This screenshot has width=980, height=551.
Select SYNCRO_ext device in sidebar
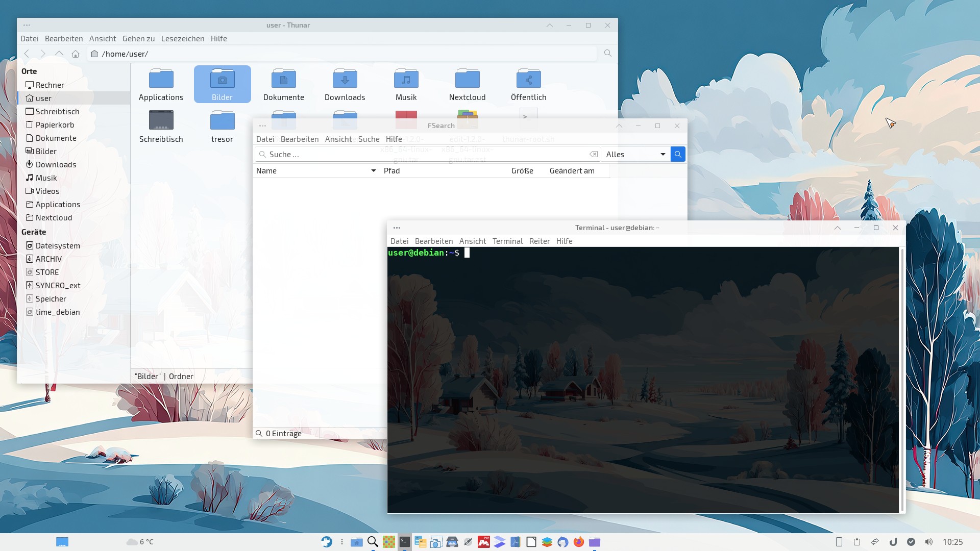pos(58,286)
